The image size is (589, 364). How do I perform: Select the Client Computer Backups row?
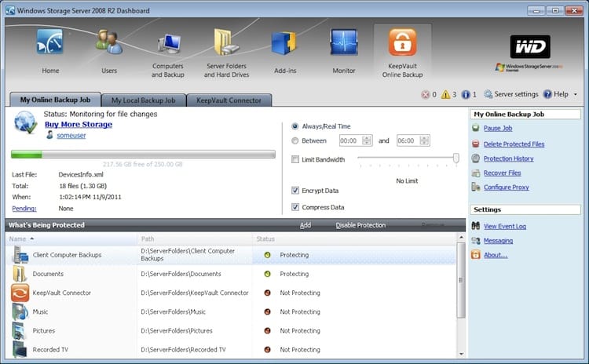coord(230,255)
